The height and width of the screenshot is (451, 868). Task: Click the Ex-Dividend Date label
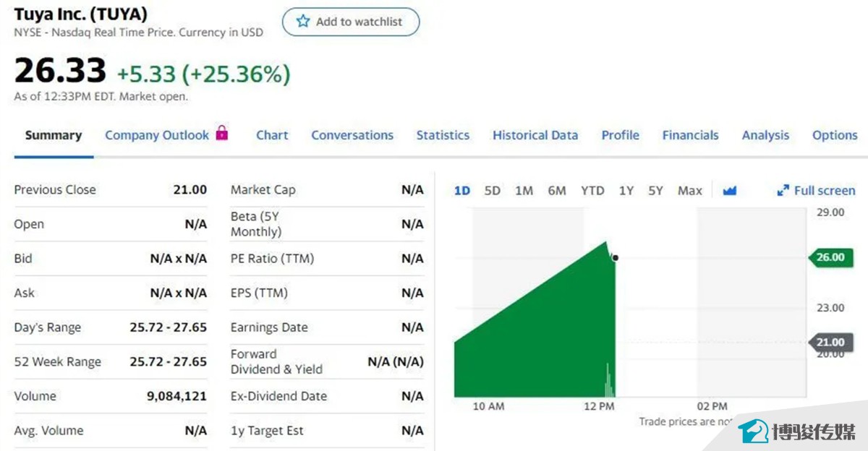point(279,396)
